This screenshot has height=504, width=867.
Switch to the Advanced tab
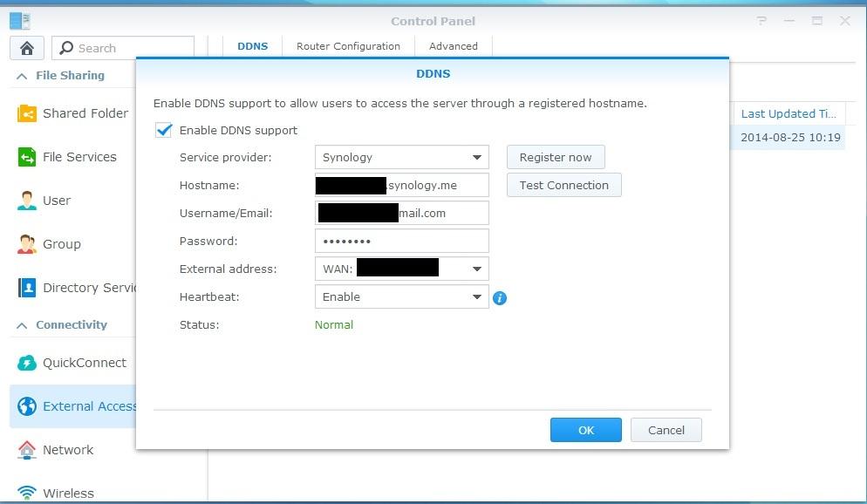click(454, 46)
